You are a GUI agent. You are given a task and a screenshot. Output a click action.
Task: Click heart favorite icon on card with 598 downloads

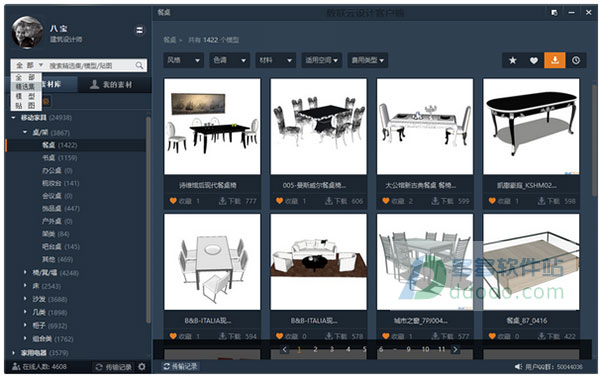[492, 201]
